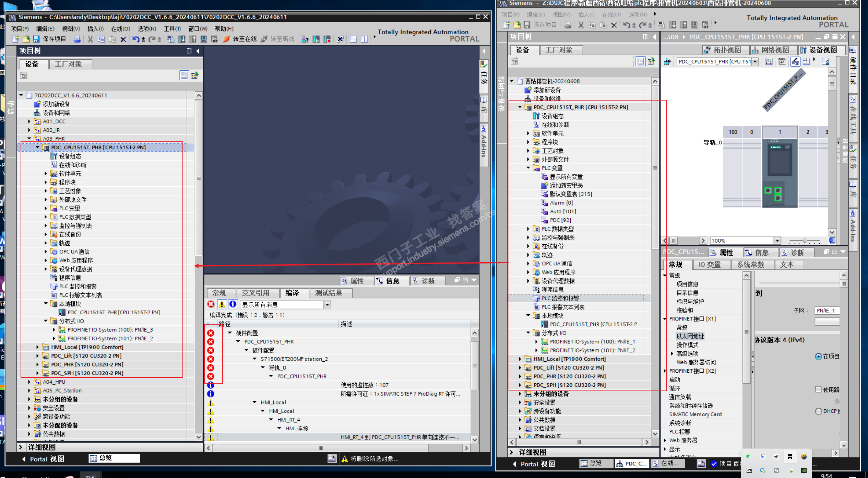Screen dimensions: 868x478
Task: Click the red error filter icon in compile tab
Action: (211, 304)
